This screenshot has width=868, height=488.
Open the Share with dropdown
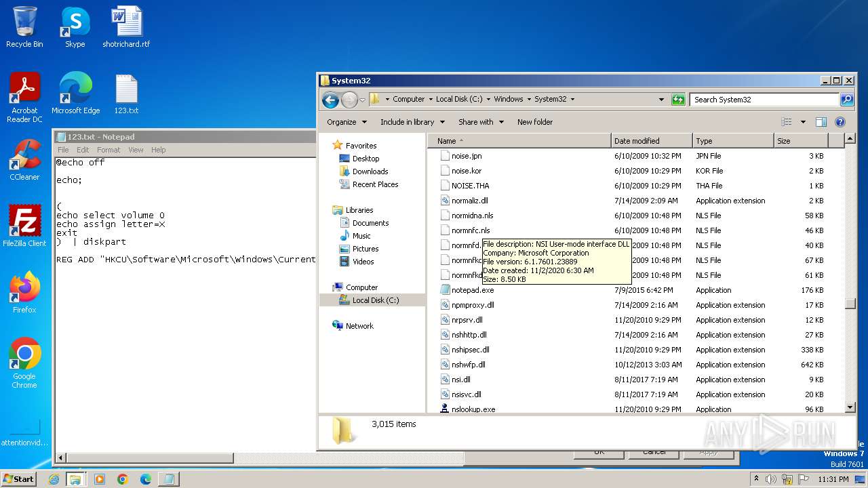481,122
